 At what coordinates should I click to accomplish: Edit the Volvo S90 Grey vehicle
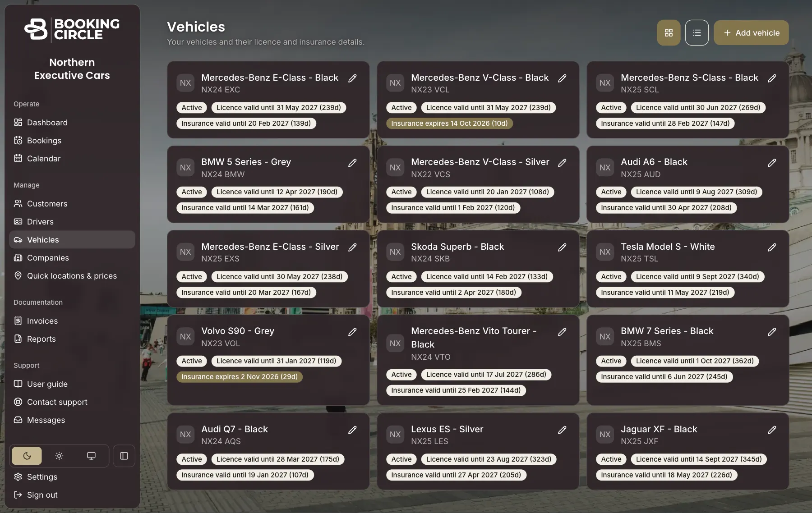pos(352,332)
